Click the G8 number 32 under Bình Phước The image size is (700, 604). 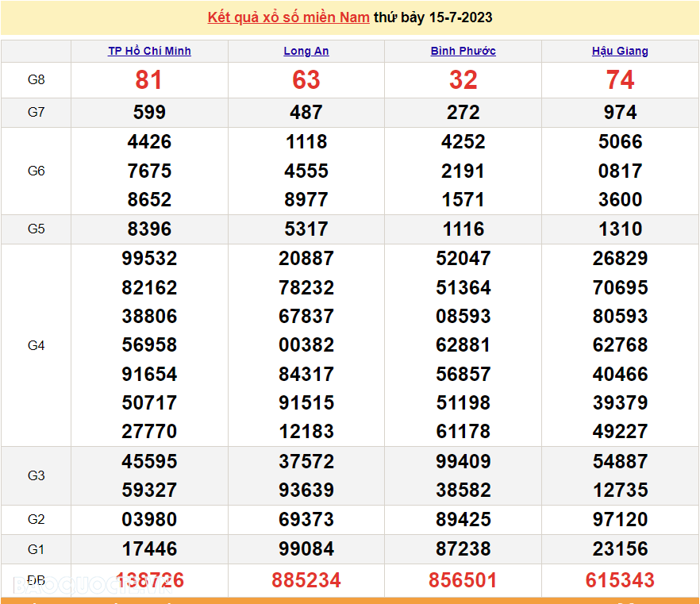point(463,80)
